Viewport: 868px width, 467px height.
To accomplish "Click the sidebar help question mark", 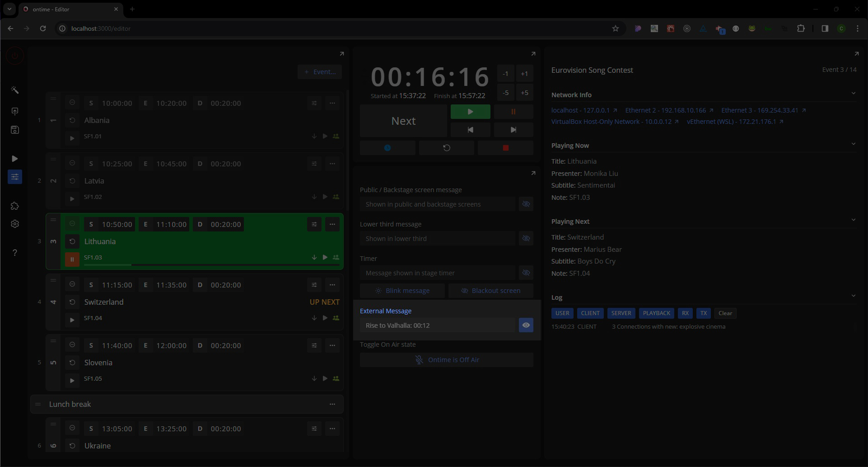I will tap(15, 253).
